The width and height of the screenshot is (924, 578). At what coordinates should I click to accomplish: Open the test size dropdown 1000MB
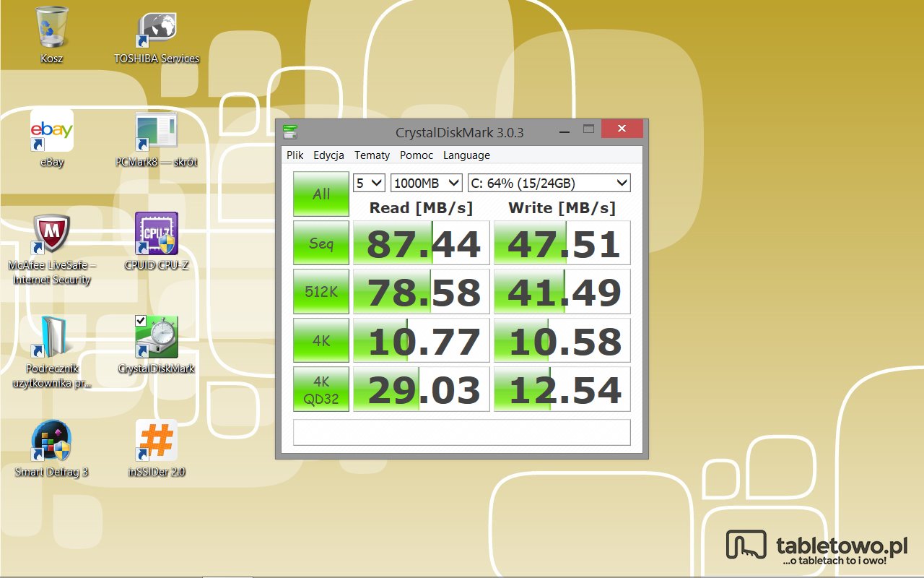[x=427, y=183]
